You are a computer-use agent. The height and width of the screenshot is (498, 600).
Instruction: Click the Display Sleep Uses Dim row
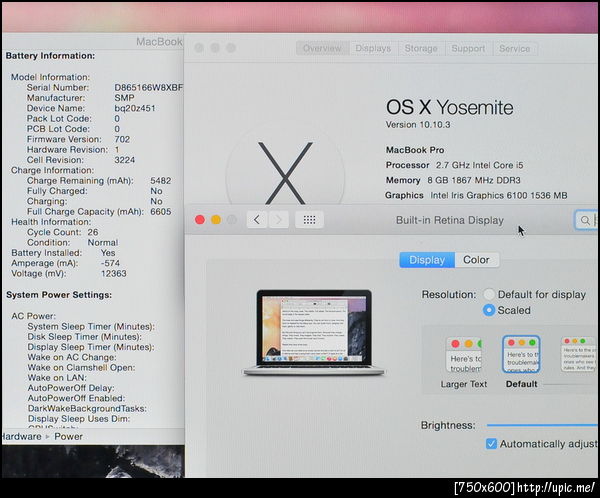pyautogui.click(x=79, y=419)
